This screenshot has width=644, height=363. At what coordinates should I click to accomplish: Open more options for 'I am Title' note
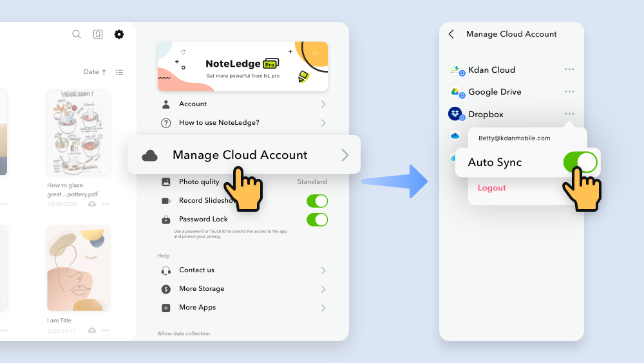pos(106,330)
